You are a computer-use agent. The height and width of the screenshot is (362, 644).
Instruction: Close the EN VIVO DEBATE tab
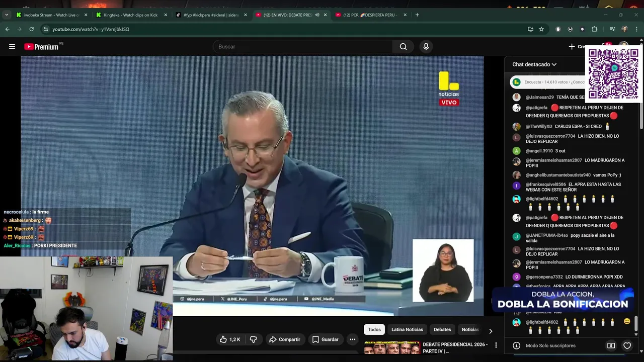(325, 15)
